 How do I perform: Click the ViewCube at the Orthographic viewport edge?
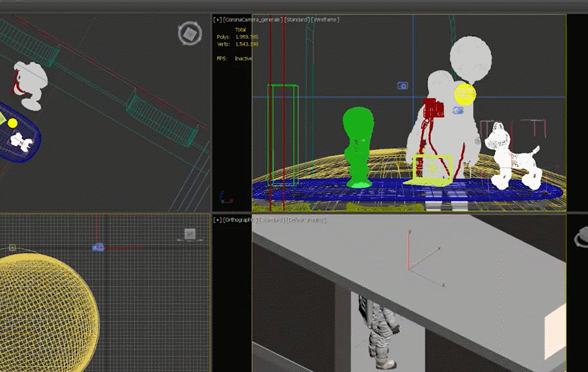[581, 237]
